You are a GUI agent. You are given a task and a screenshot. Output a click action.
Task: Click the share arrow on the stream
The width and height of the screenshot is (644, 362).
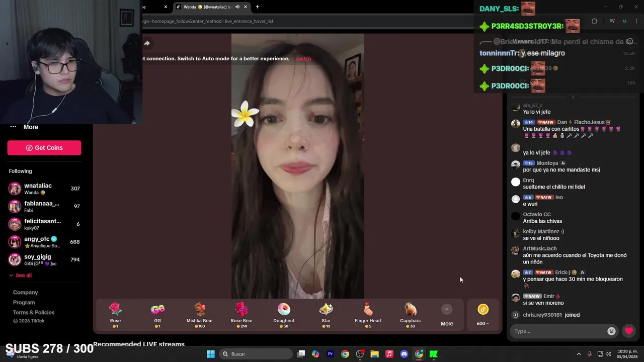click(147, 43)
